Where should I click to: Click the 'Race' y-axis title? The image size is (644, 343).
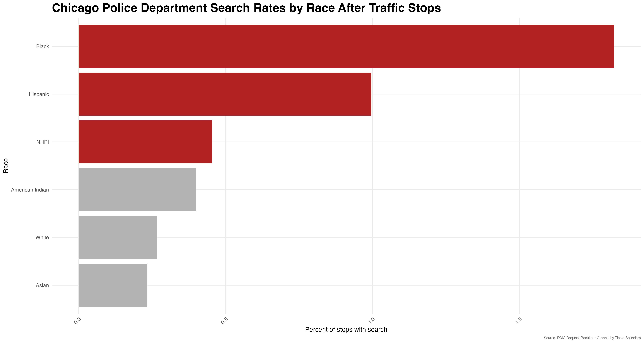point(6,165)
